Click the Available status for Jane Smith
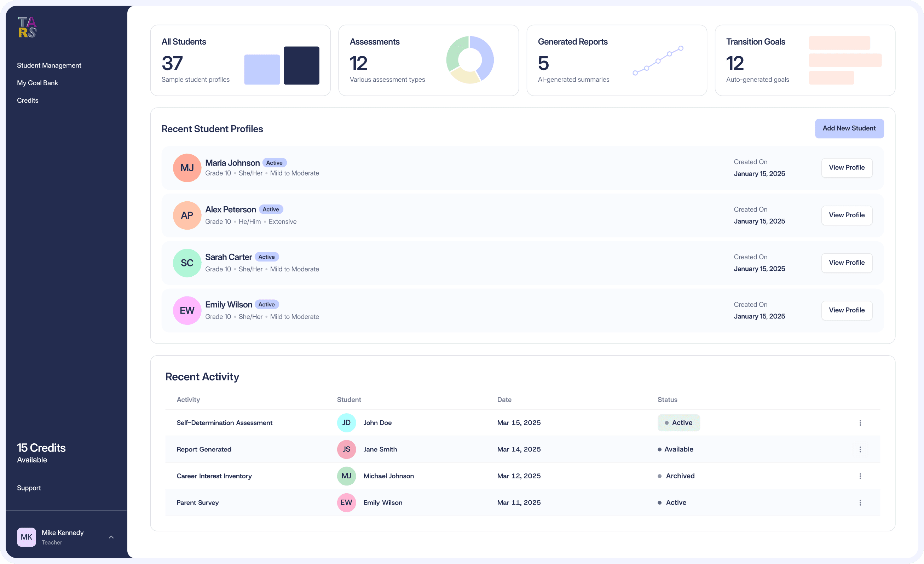The image size is (924, 564). pos(675,450)
